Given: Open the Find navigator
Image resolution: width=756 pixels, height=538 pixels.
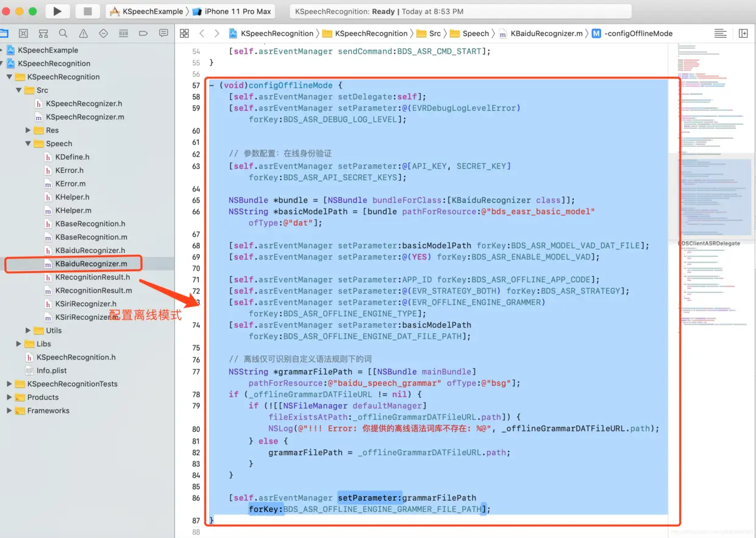Looking at the screenshot, I should click(63, 34).
